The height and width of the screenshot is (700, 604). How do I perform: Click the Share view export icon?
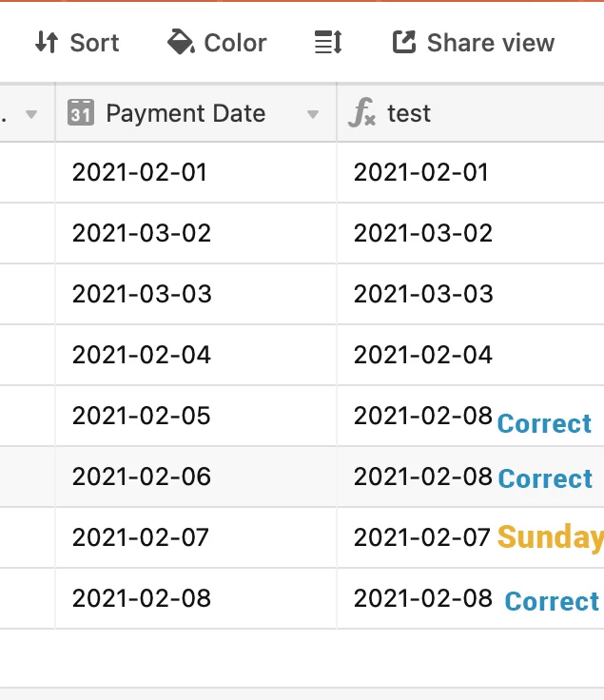click(x=404, y=42)
